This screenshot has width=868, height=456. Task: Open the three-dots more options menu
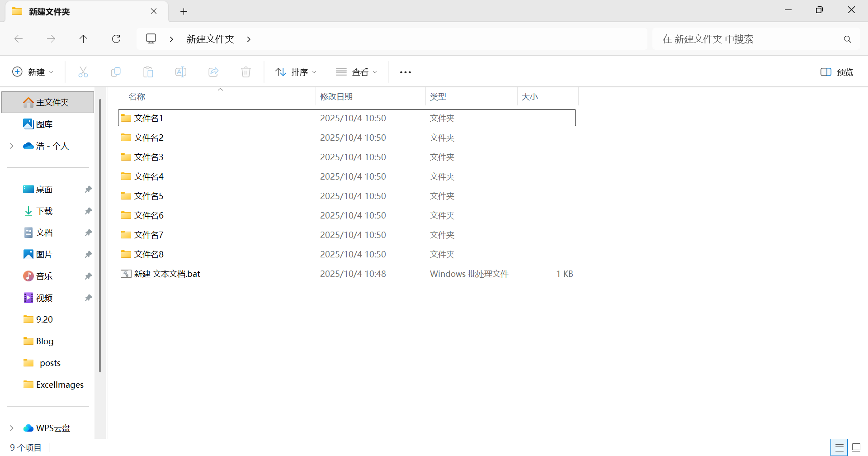[x=406, y=72]
